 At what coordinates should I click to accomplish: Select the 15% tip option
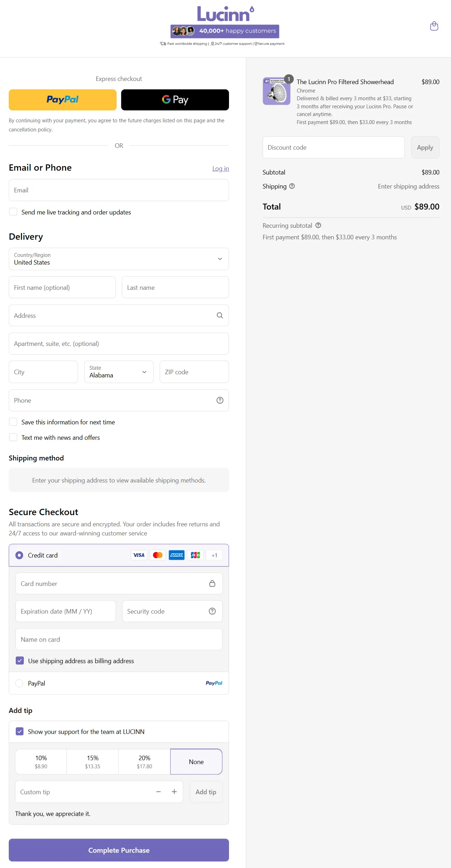point(92,761)
